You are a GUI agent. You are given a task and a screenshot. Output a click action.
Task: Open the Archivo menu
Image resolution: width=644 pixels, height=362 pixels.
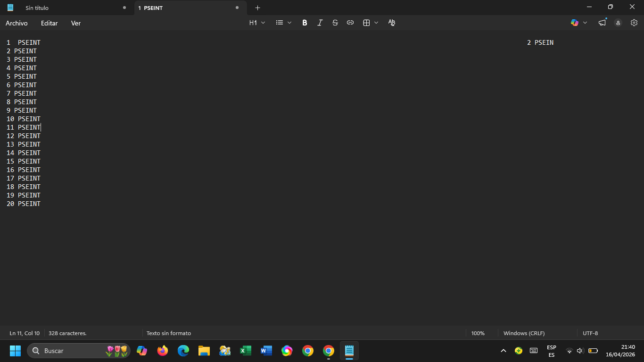click(17, 23)
